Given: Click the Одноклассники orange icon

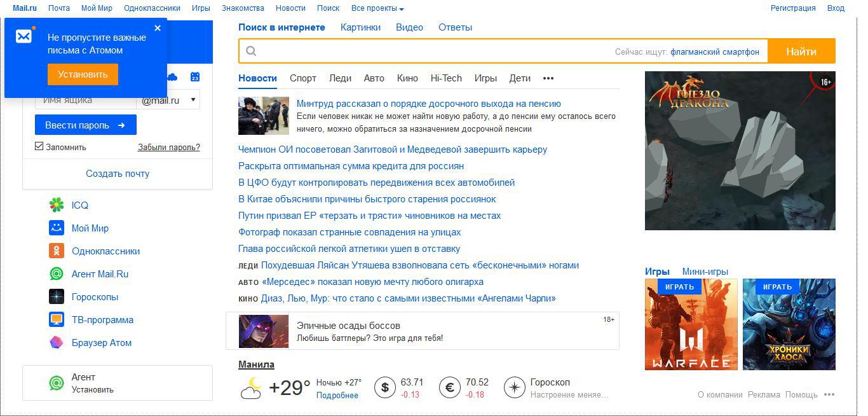Looking at the screenshot, I should [x=56, y=251].
